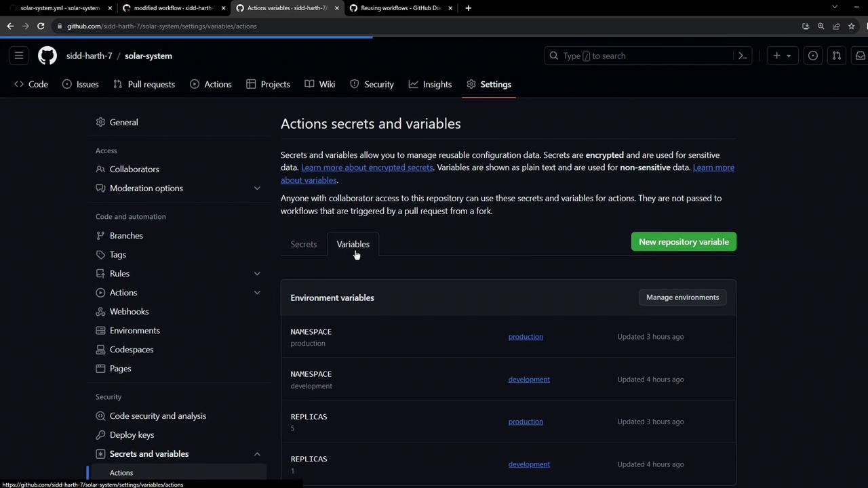Bookmark this page with the star icon
Screen dimensions: 868x488
coord(852,26)
